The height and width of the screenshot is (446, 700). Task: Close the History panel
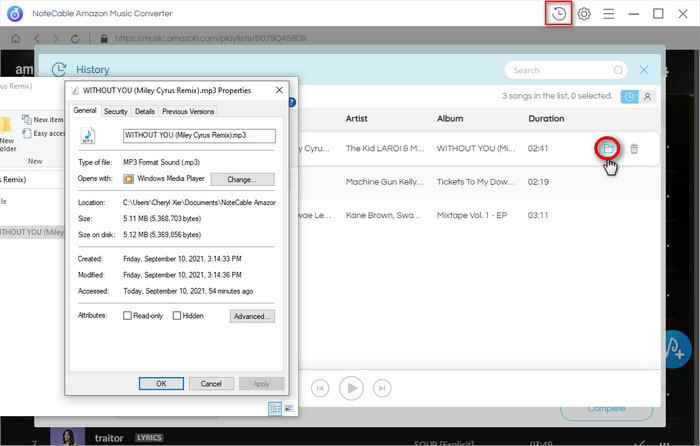(x=644, y=70)
